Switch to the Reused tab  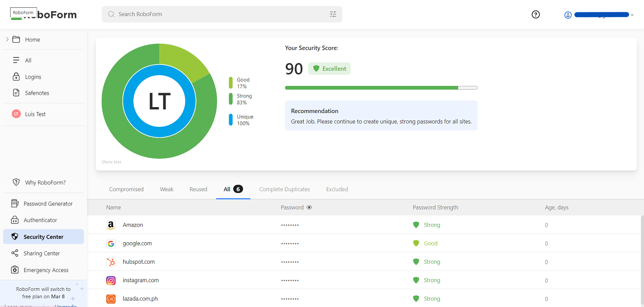click(x=198, y=189)
